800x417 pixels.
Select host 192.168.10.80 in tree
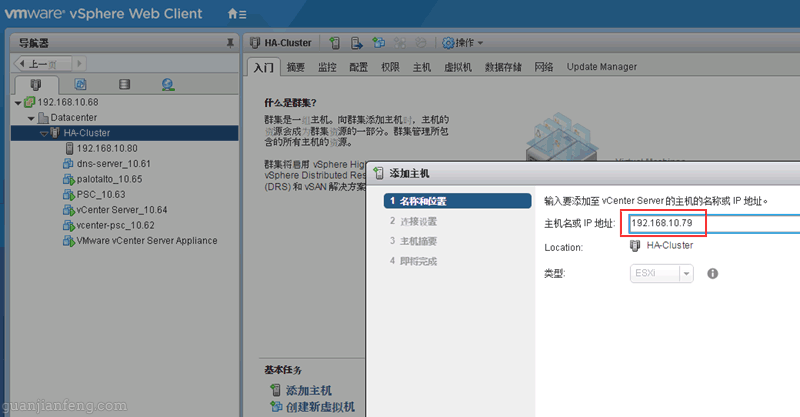click(107, 149)
